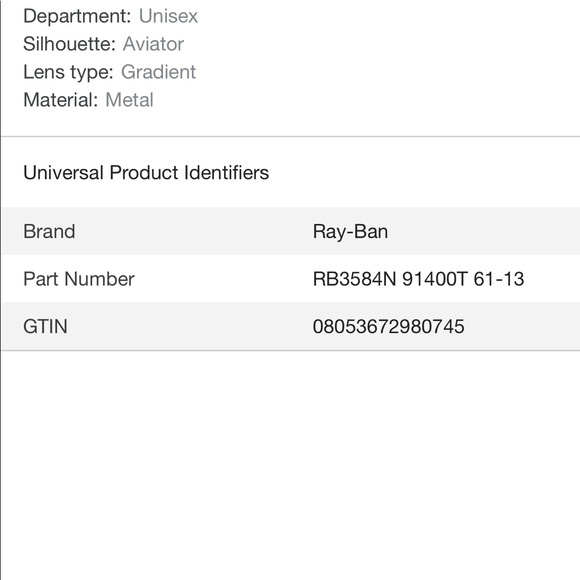
Task: Click the Brand row label
Action: [49, 232]
